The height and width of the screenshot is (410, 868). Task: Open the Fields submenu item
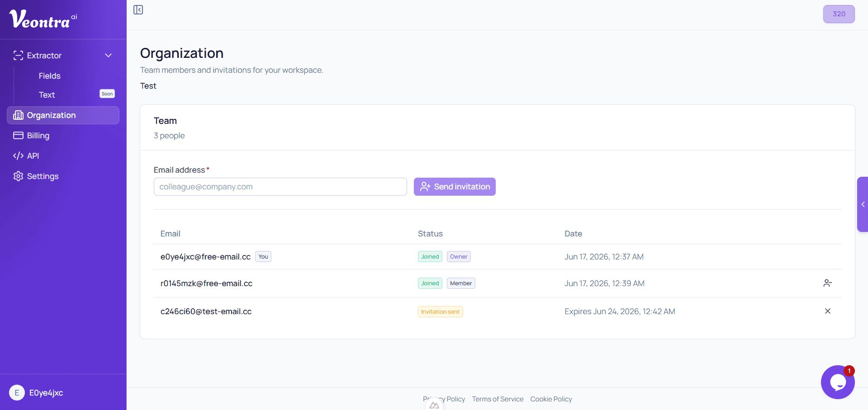(x=50, y=76)
